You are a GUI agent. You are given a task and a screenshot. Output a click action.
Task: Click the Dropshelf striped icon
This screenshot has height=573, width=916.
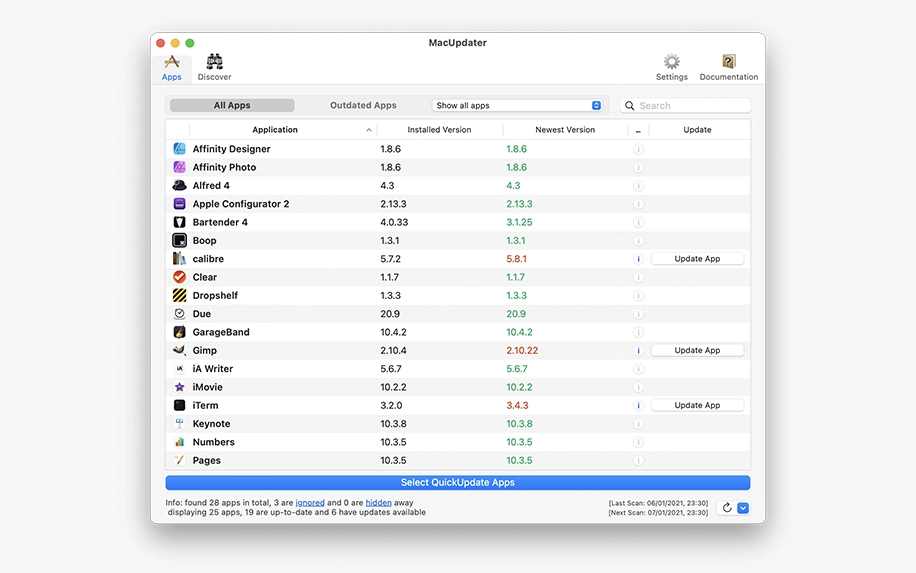pyautogui.click(x=179, y=295)
